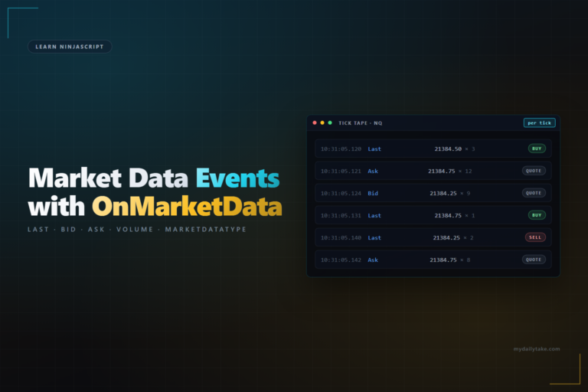Click the QUOTE tag on the 10:31:05.142 row
This screenshot has height=392, width=588.
coord(534,260)
